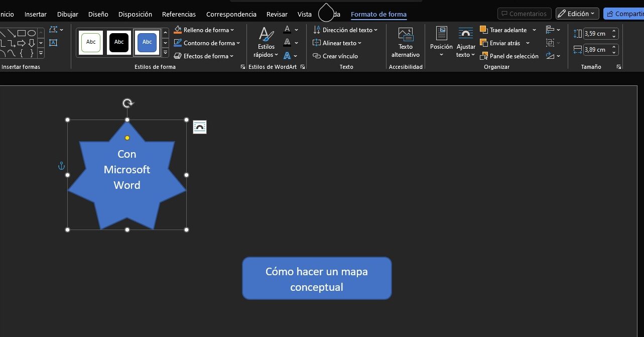
Task: Apply the text fill color A
Action: coord(287,30)
